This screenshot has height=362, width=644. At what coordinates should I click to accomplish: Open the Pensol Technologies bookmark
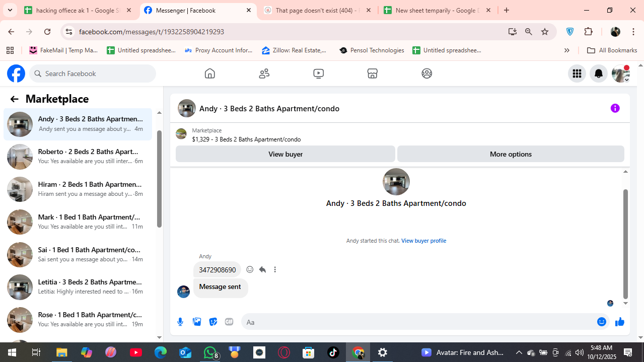(x=372, y=50)
